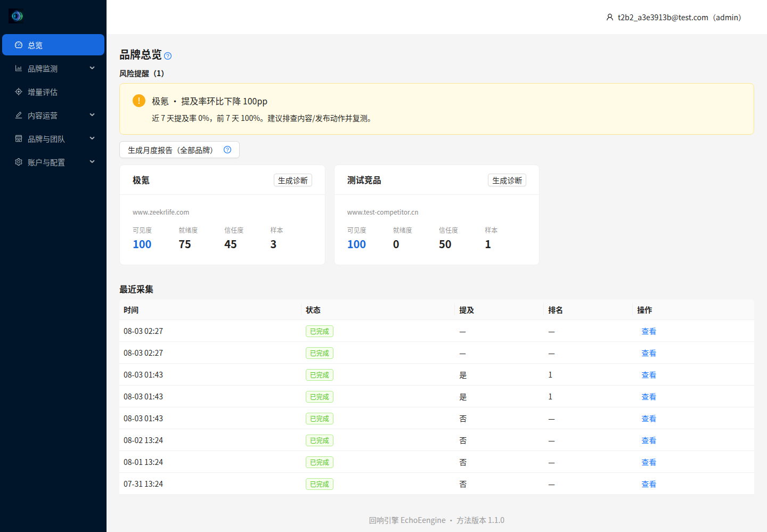767x532 pixels.
Task: Click the pencil icon beside 内容运营
Action: pyautogui.click(x=19, y=116)
